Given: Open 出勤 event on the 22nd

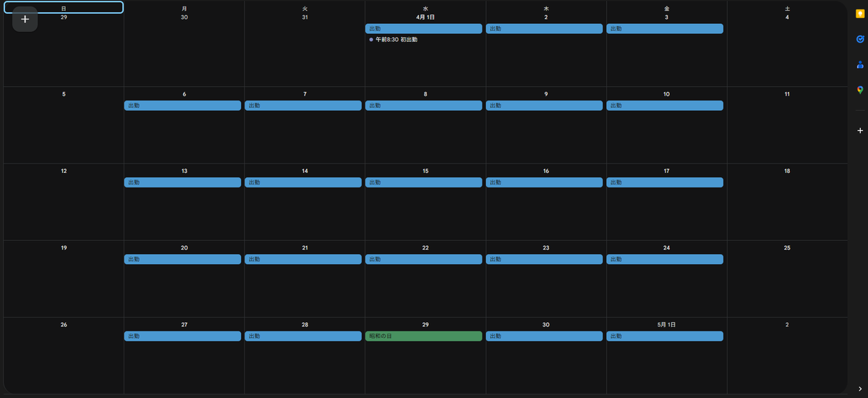Looking at the screenshot, I should (x=424, y=259).
